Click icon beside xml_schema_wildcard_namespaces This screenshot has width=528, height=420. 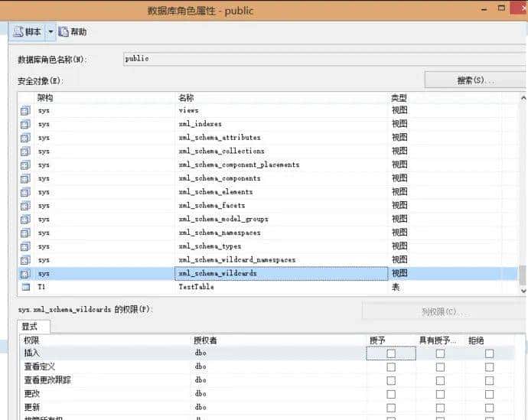tap(25, 260)
